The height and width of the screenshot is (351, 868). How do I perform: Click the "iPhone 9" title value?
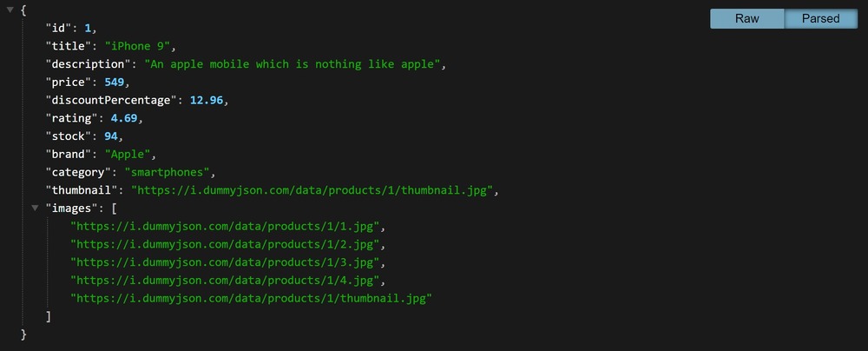[138, 46]
